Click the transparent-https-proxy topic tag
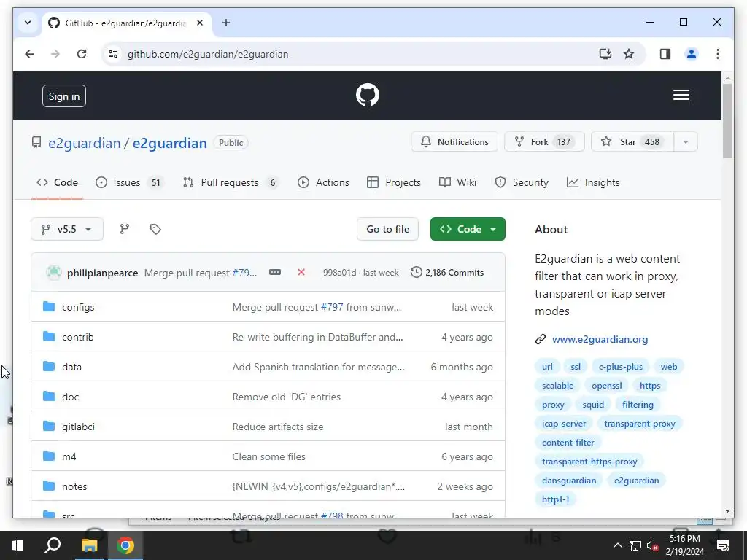 589,461
